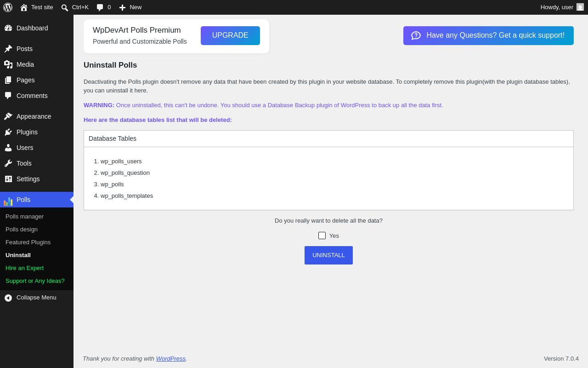Check the Yes confirmation checkbox
Screen dimensions: 588x368
point(322,236)
